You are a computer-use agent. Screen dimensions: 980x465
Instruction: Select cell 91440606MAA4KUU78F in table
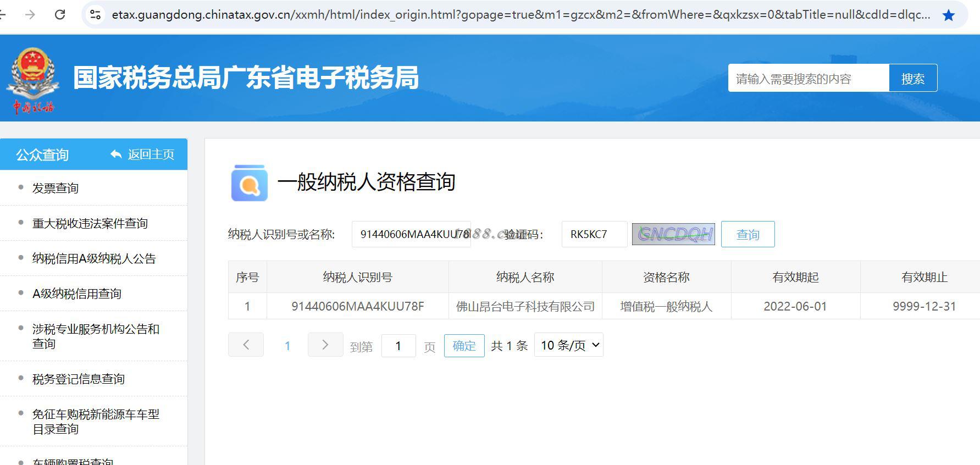pos(358,306)
